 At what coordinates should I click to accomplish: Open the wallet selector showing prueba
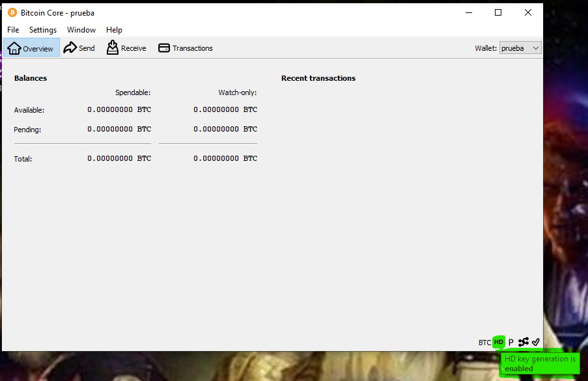(520, 48)
